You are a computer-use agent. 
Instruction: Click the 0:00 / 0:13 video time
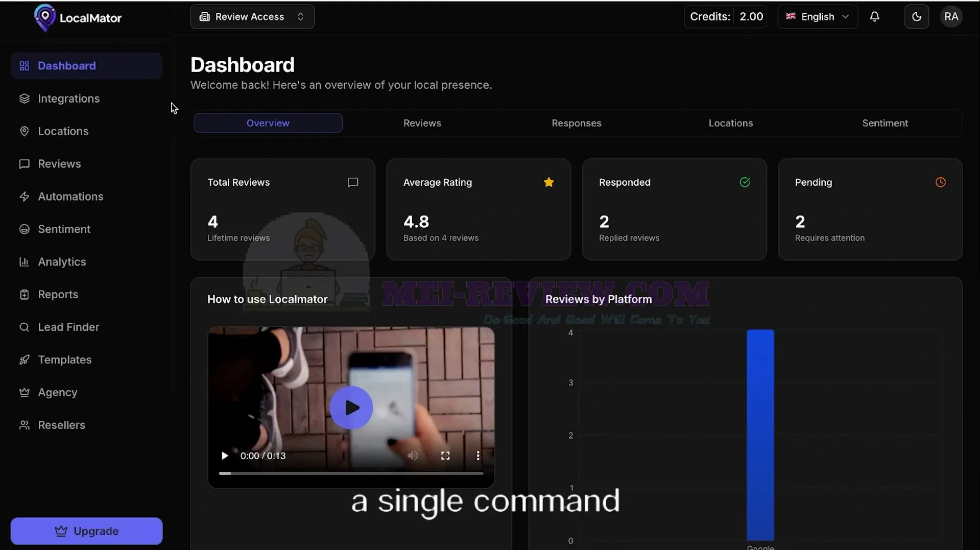tap(262, 456)
